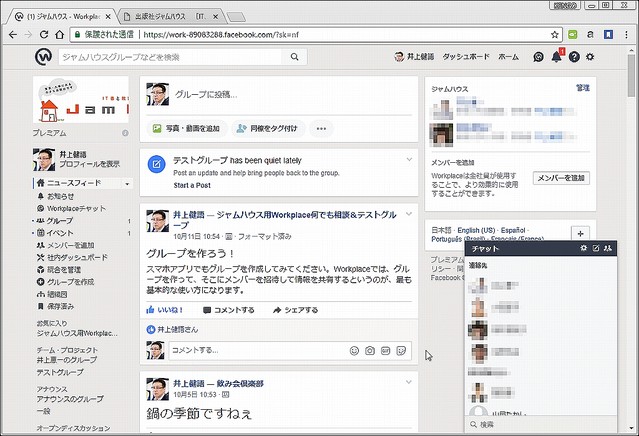Open chat options gear in チャット panel
The width and height of the screenshot is (639, 436).
(x=584, y=248)
